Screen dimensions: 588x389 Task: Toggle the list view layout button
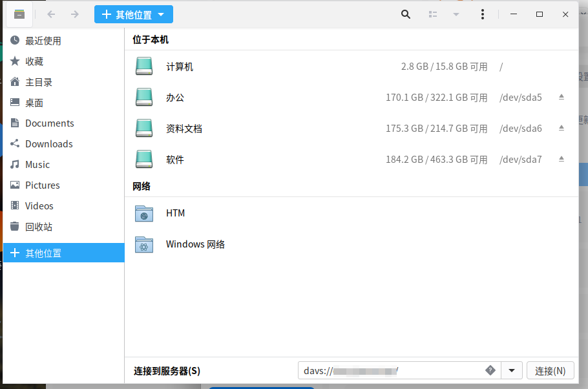tap(433, 14)
